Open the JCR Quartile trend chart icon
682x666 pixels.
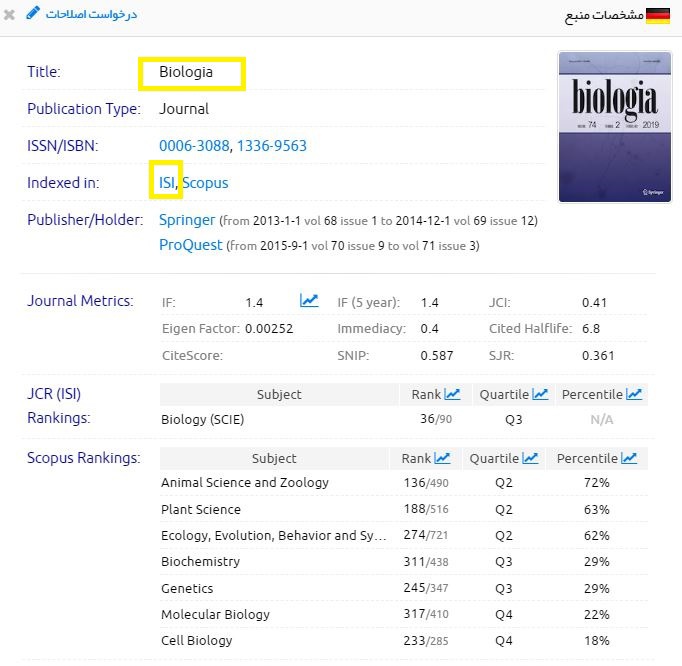(x=540, y=394)
